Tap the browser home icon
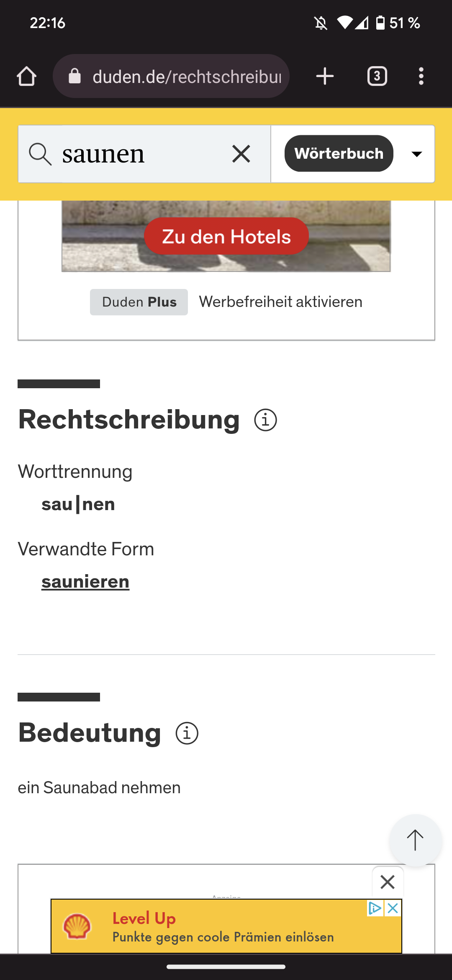The image size is (452, 980). (x=26, y=77)
